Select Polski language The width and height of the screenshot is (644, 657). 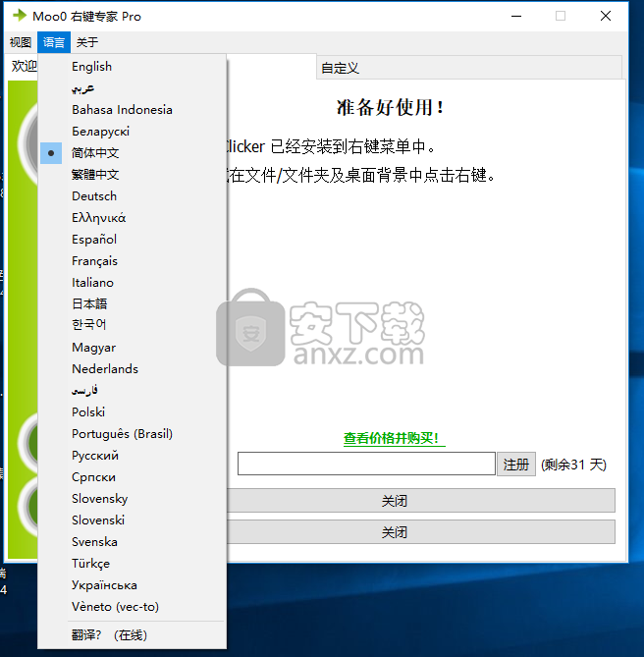coord(133,411)
